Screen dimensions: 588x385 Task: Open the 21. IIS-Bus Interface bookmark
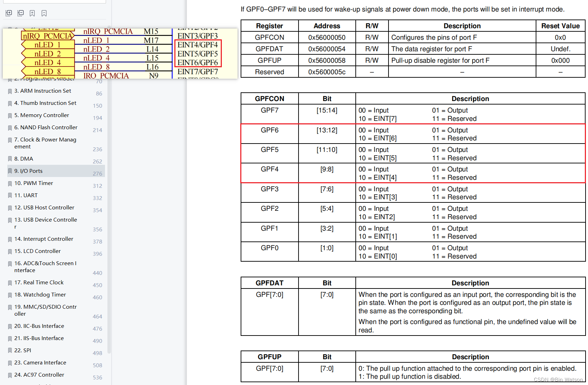coord(39,338)
